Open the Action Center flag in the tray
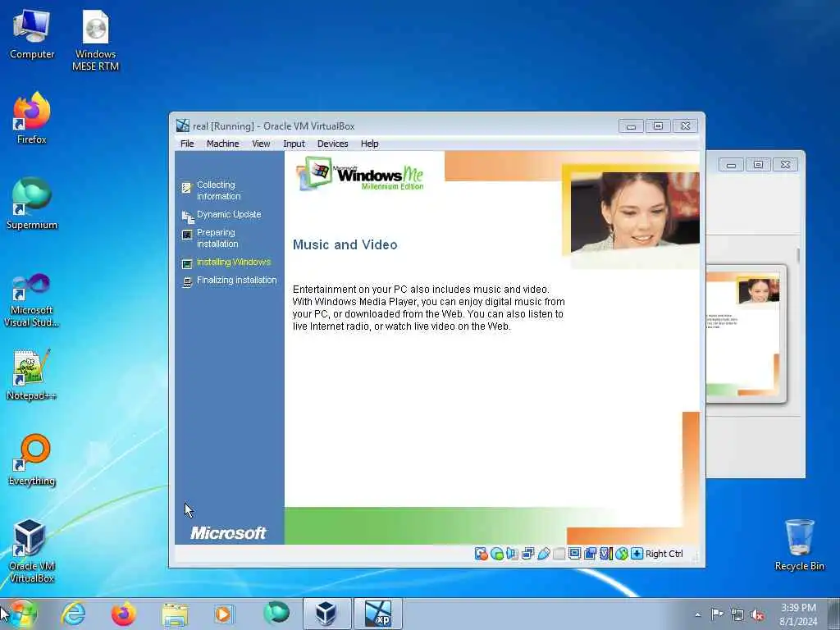This screenshot has height=630, width=840. (717, 614)
